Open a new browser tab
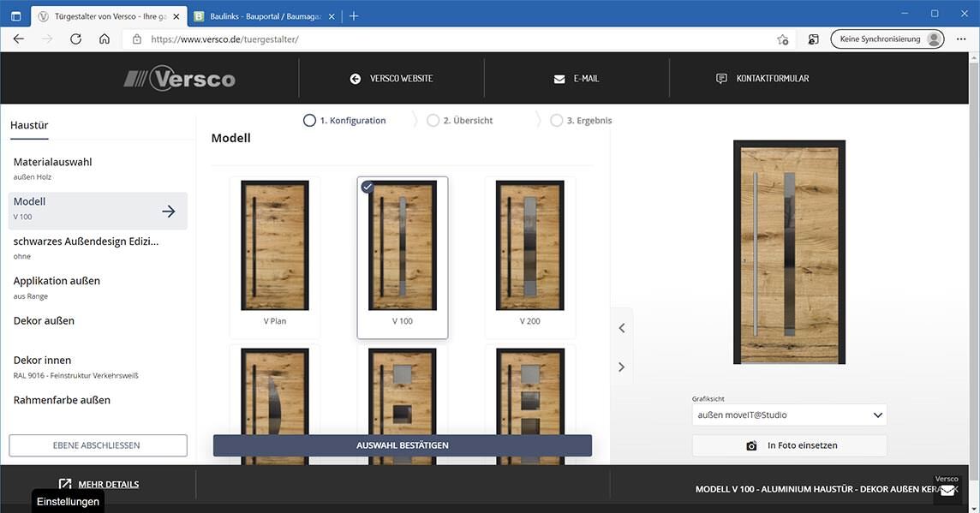This screenshot has height=513, width=980. [x=354, y=16]
